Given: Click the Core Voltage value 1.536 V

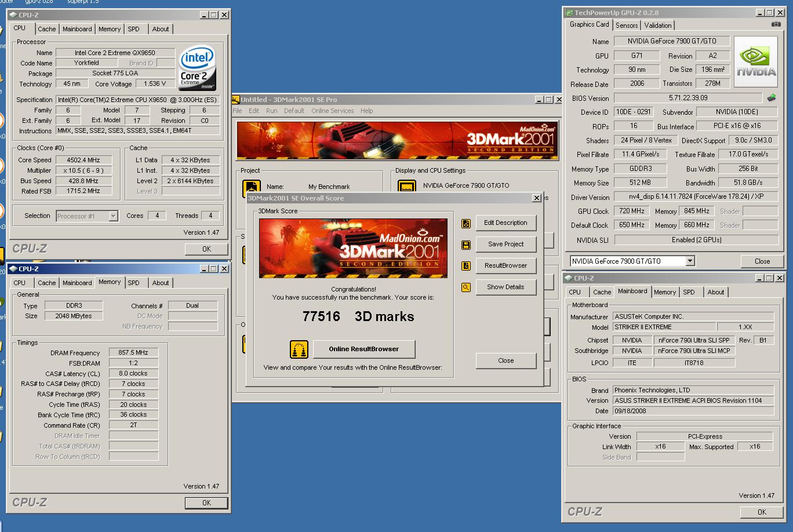Looking at the screenshot, I should 155,84.
